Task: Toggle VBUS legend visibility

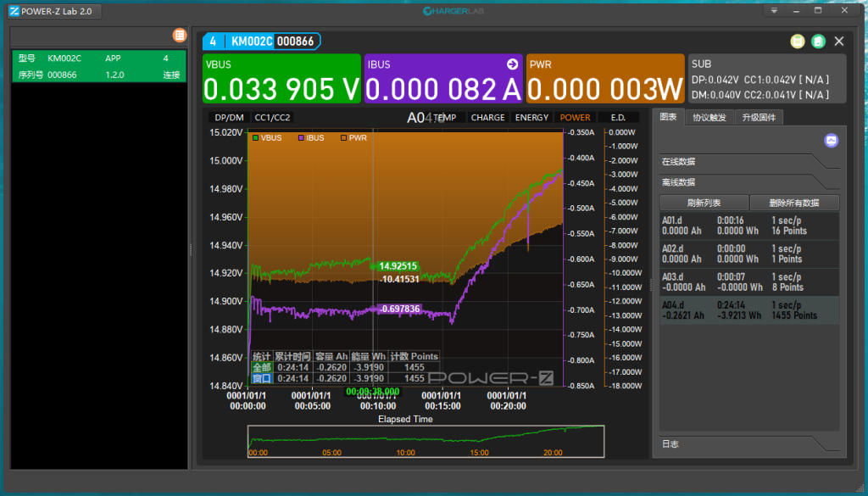Action: (x=267, y=138)
